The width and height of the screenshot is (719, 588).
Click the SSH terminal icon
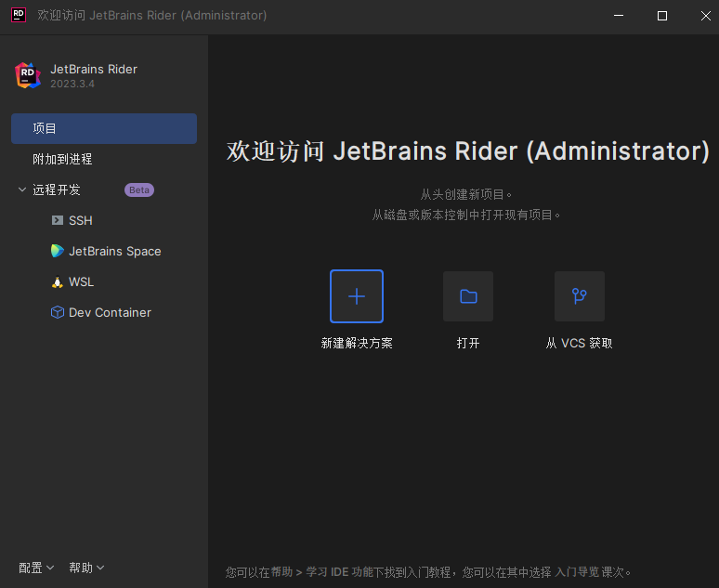[x=58, y=220]
